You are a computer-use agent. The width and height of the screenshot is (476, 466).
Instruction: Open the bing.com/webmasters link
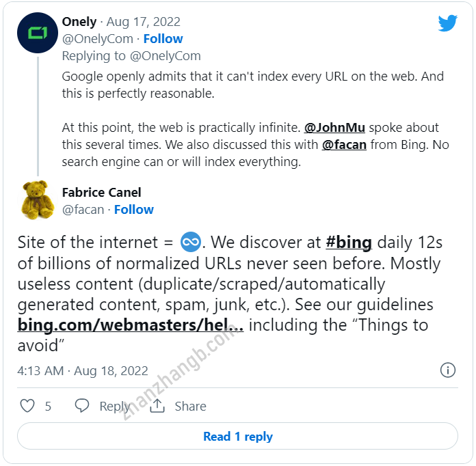click(x=130, y=325)
